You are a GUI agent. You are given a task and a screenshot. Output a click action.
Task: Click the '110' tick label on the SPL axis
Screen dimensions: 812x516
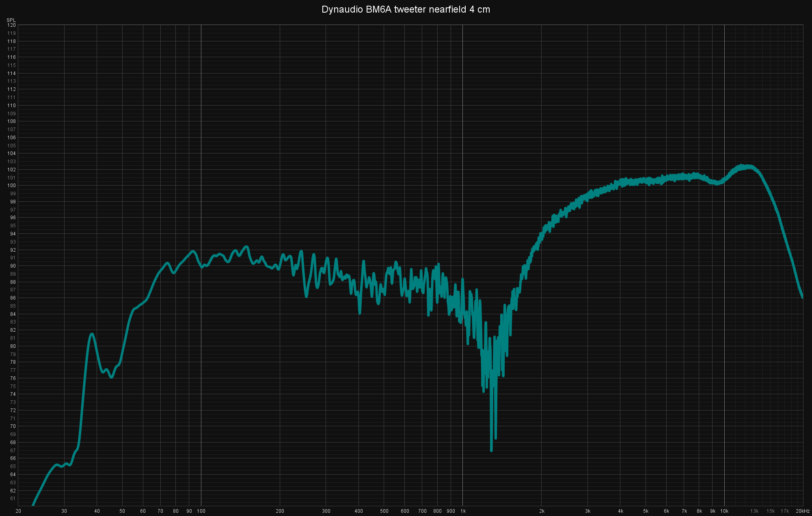12,106
